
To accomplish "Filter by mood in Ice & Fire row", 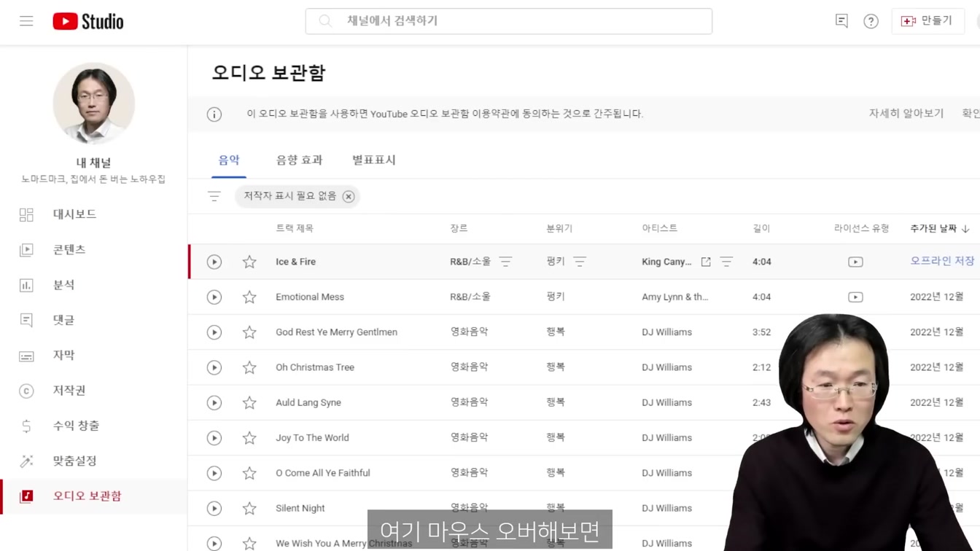I will pyautogui.click(x=580, y=262).
